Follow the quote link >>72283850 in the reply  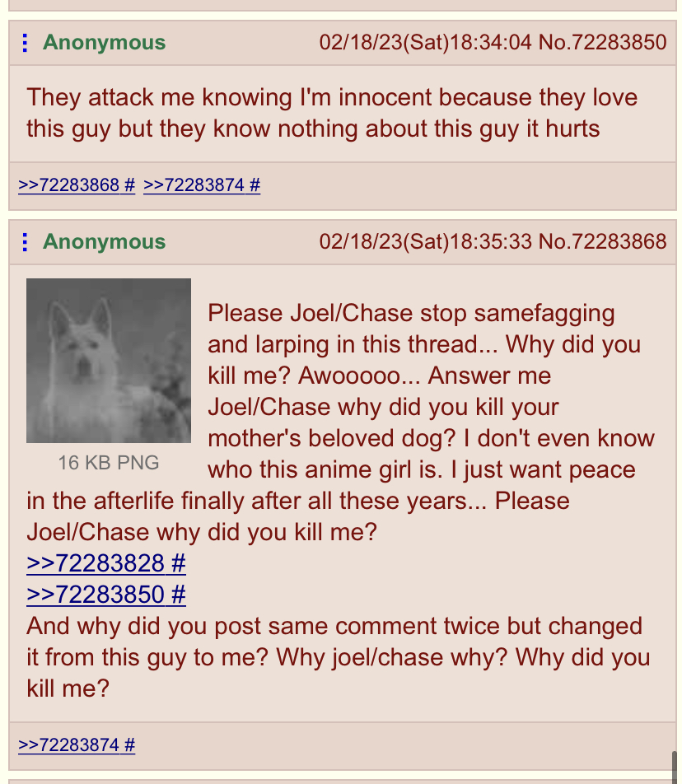(x=96, y=595)
